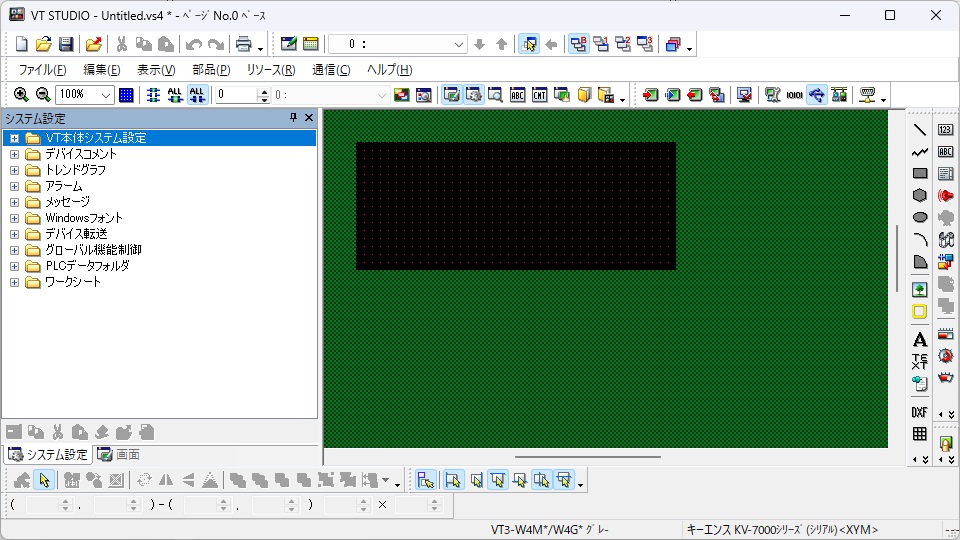This screenshot has height=540, width=960.
Task: Choose the bold A text tool
Action: tap(920, 340)
